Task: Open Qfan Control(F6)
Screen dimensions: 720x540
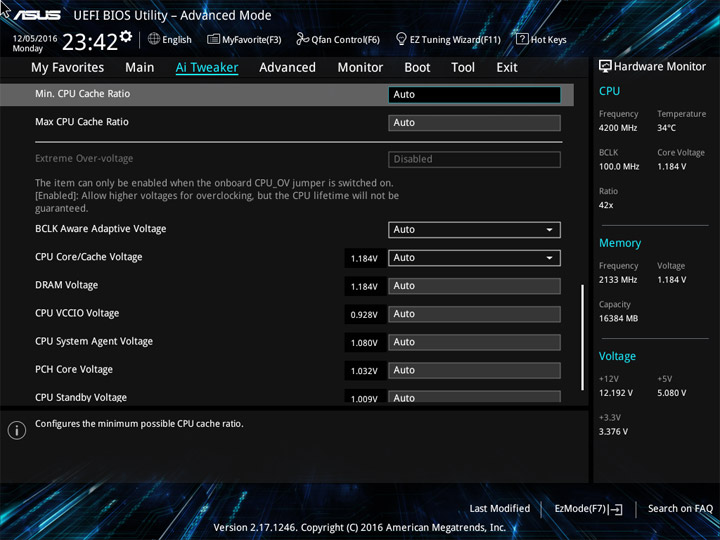Action: (x=338, y=39)
